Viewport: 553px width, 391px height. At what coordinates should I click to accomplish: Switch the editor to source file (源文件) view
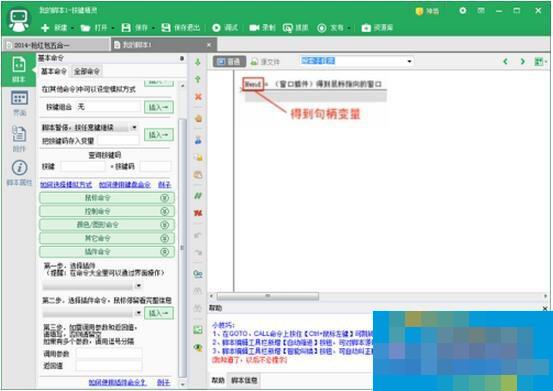[266, 62]
